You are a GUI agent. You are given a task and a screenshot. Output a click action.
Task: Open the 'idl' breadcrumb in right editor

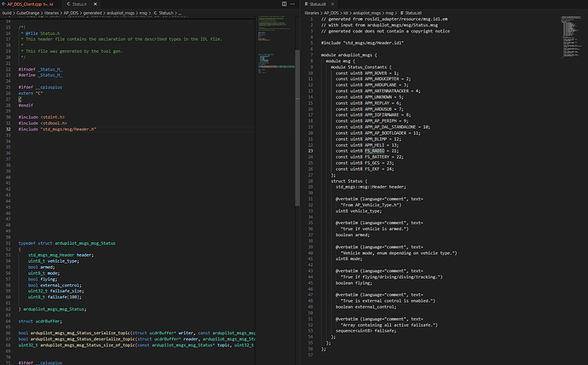[x=346, y=13]
